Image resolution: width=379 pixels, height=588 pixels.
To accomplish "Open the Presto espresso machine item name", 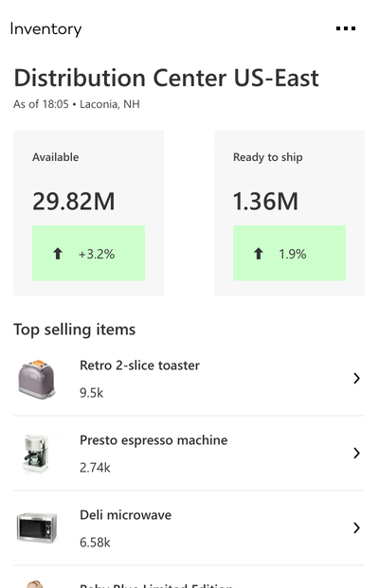I will pyautogui.click(x=153, y=440).
